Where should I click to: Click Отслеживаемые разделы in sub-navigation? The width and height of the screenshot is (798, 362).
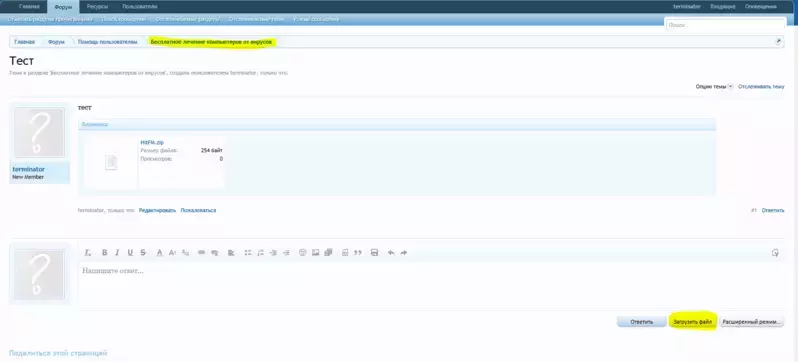(x=188, y=19)
